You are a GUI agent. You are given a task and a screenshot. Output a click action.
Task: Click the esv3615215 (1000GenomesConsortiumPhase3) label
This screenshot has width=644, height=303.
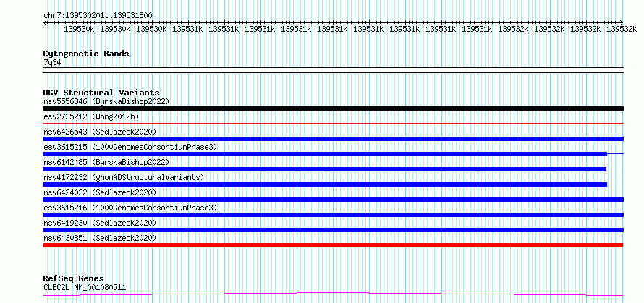(x=130, y=147)
